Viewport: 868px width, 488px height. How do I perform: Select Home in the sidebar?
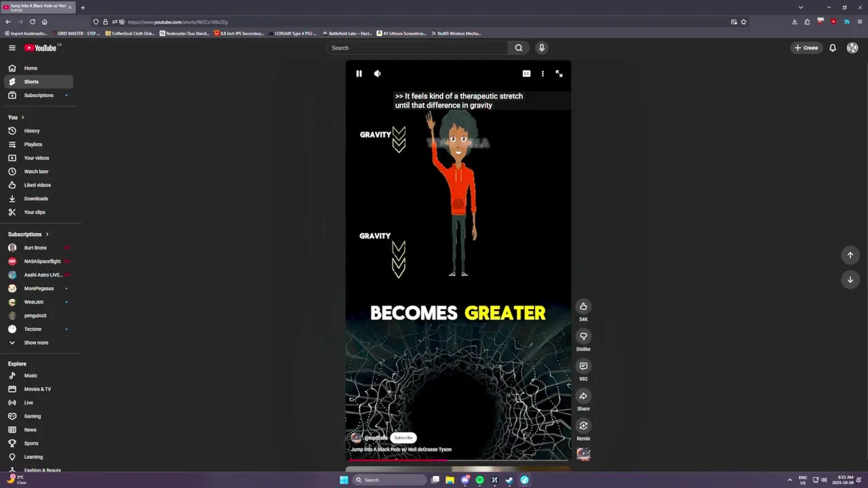pos(39,68)
